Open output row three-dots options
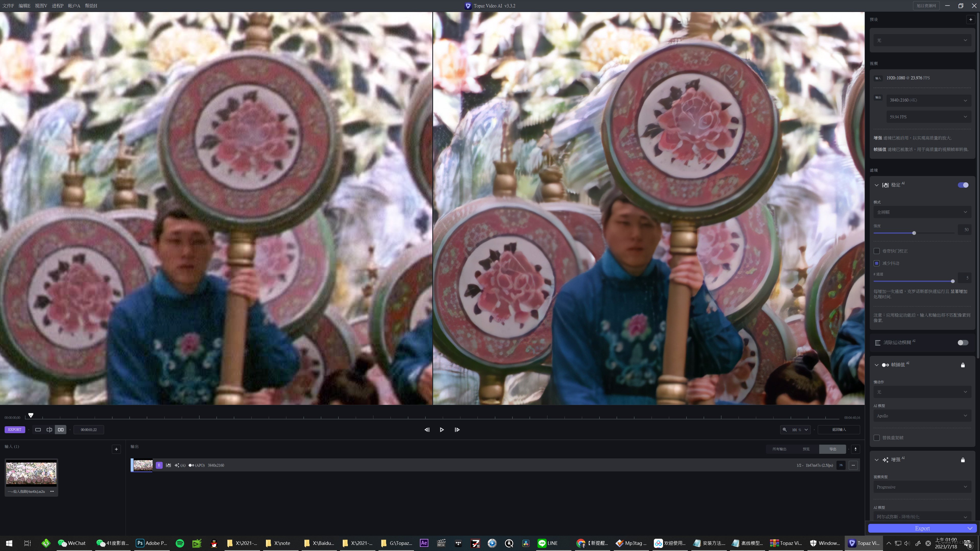This screenshot has width=980, height=551. [x=853, y=465]
